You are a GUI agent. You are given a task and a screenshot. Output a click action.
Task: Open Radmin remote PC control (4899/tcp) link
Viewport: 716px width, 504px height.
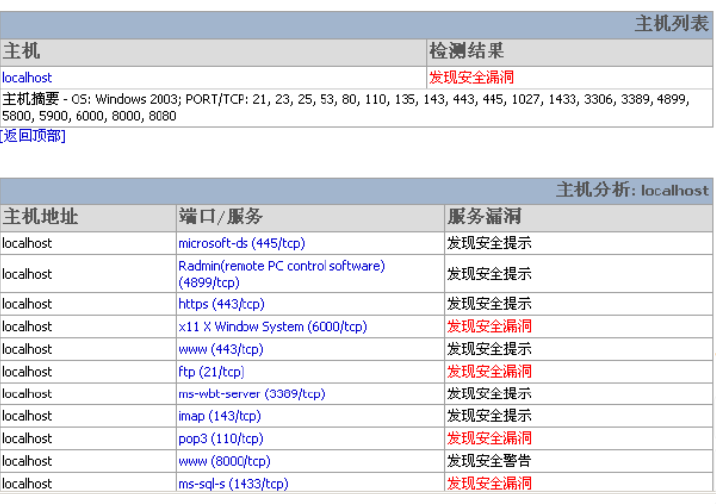(282, 274)
